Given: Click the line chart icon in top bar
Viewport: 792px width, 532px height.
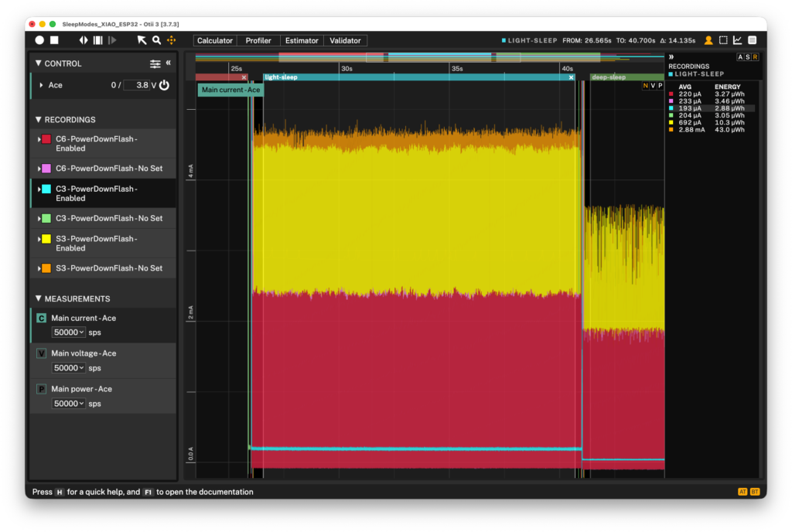Looking at the screenshot, I should (x=737, y=40).
